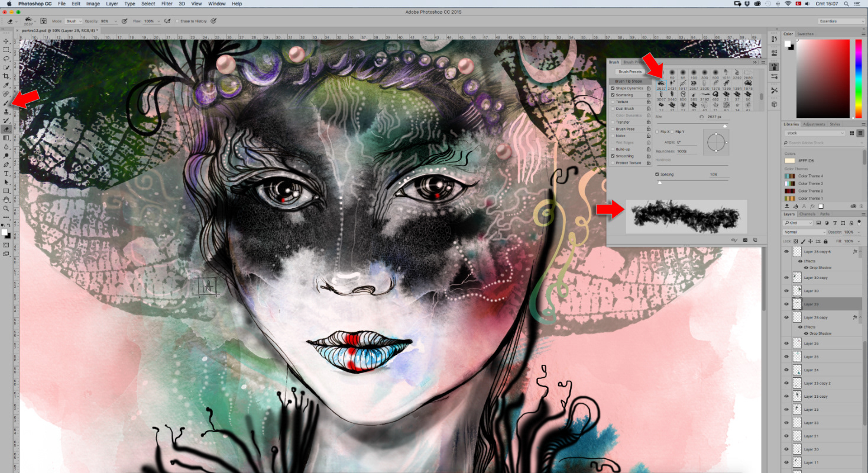The width and height of the screenshot is (868, 473).
Task: Open the Filter menu
Action: (167, 4)
